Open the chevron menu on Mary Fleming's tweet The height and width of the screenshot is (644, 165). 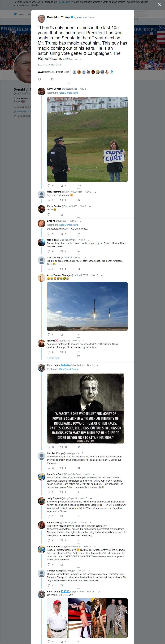(95, 192)
